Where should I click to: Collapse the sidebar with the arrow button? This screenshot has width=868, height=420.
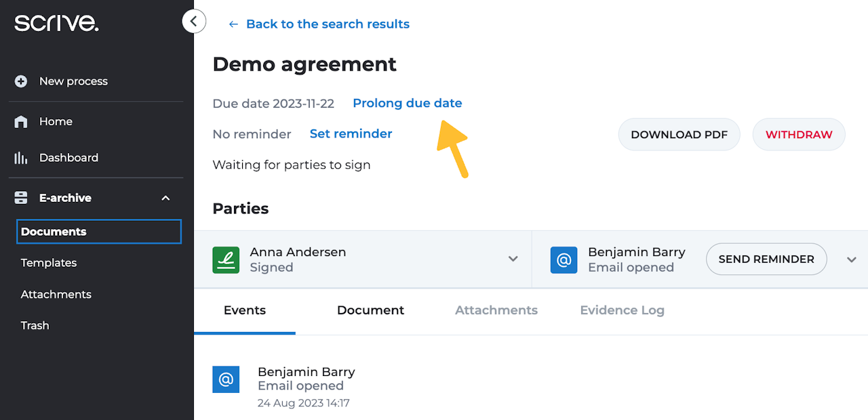tap(194, 22)
